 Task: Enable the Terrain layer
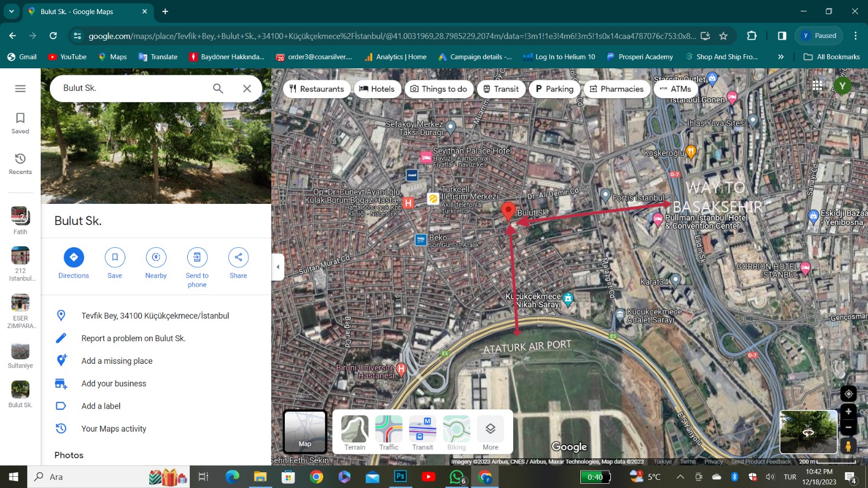[x=355, y=429]
